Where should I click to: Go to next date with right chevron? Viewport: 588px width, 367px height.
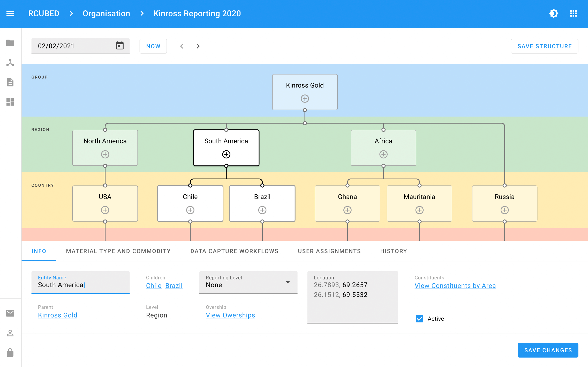(198, 46)
